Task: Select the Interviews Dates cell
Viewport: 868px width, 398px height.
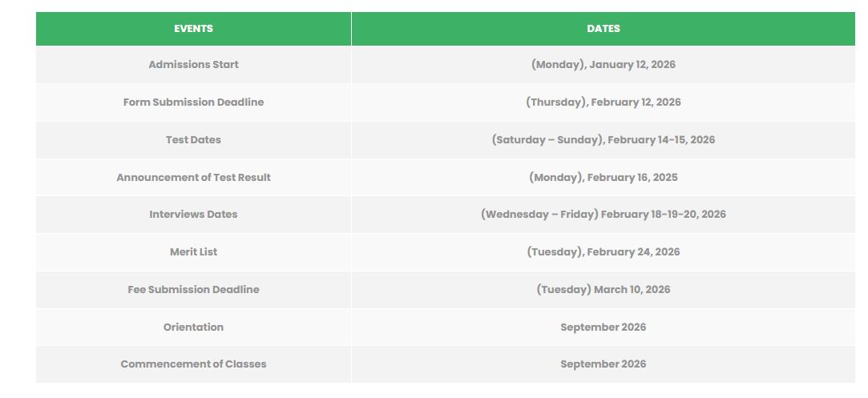Action: 193,215
